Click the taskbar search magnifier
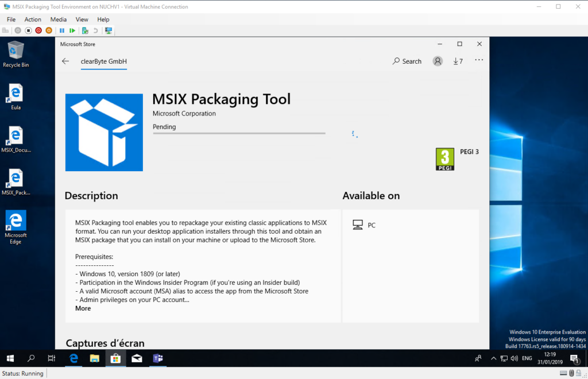The width and height of the screenshot is (588, 379). 31,358
